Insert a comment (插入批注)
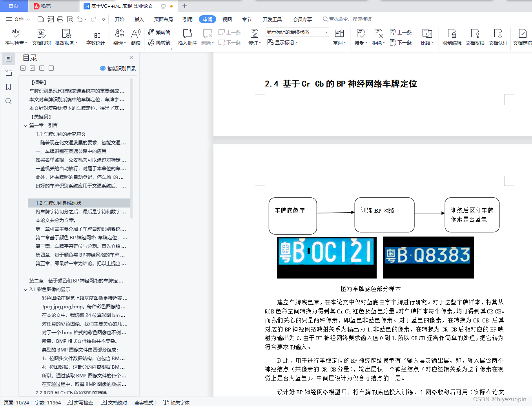Screen dimensions: 532x406 click(188, 37)
